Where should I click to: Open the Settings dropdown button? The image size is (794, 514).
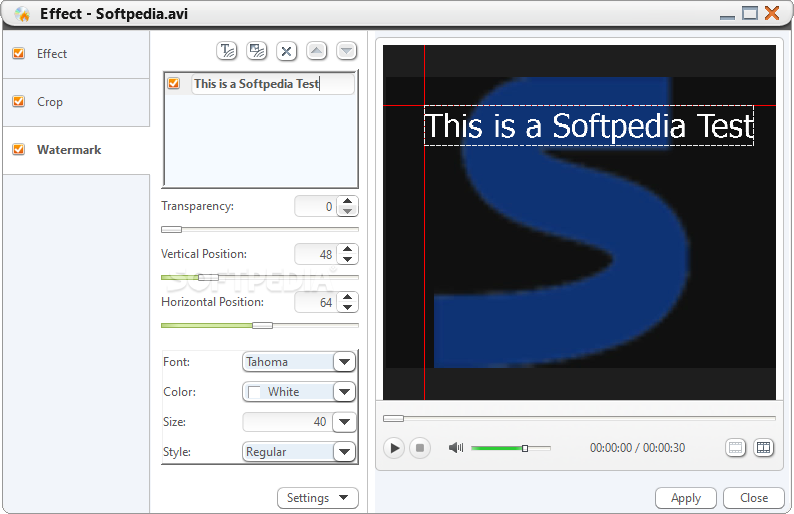tap(318, 498)
